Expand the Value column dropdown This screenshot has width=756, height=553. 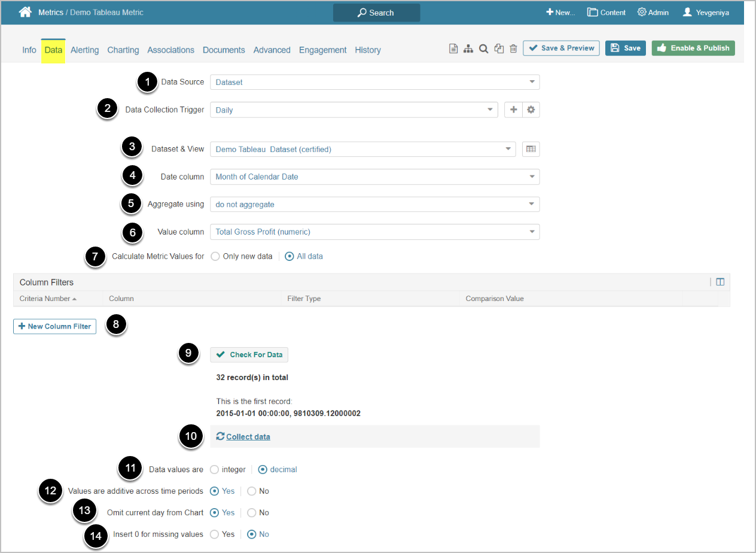point(375,232)
